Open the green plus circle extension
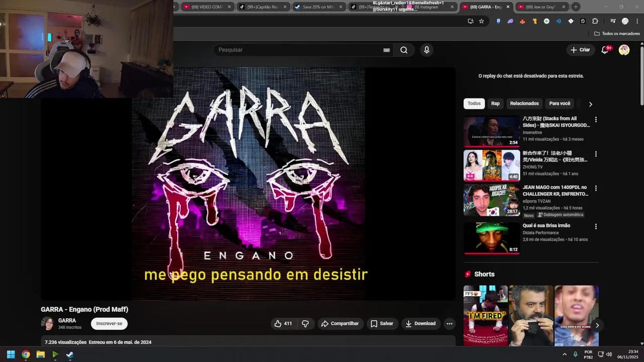Viewport: 644px width, 362px height. point(546,21)
